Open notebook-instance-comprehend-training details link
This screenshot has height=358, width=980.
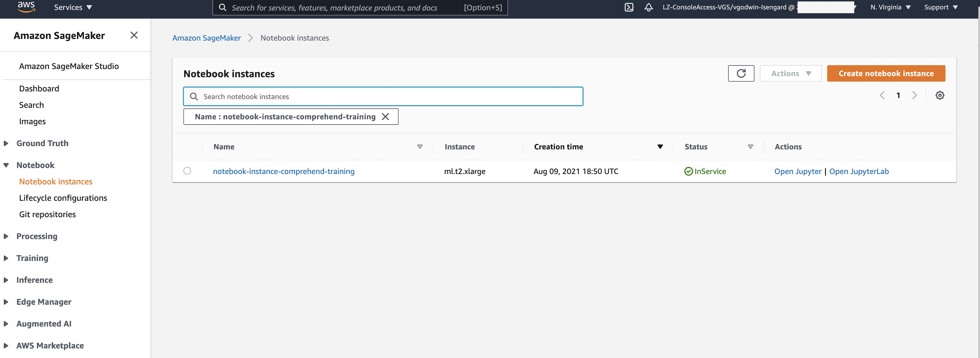point(283,171)
